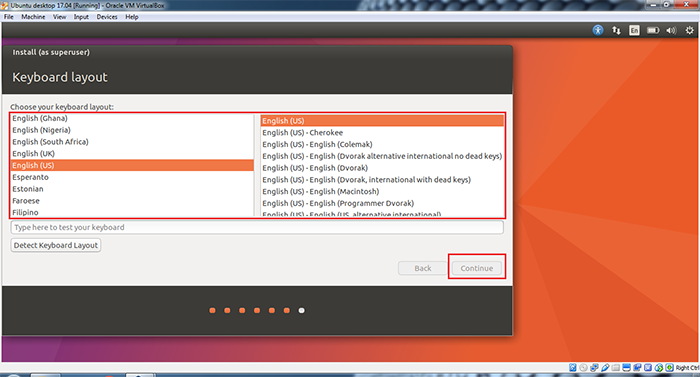The height and width of the screenshot is (377, 700).
Task: Select English (Nigeria) layout
Action: [x=132, y=130]
